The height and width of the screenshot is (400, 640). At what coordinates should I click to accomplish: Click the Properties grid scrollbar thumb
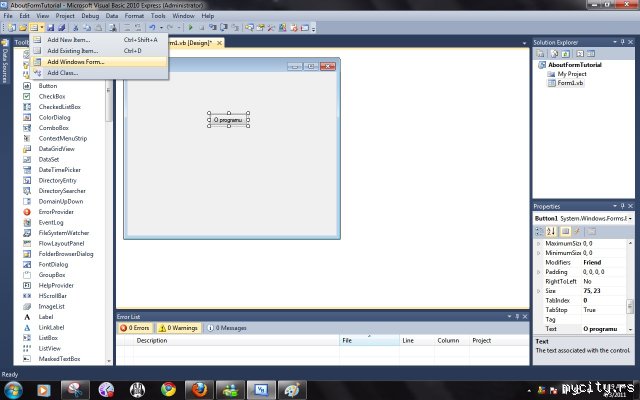tap(630, 306)
